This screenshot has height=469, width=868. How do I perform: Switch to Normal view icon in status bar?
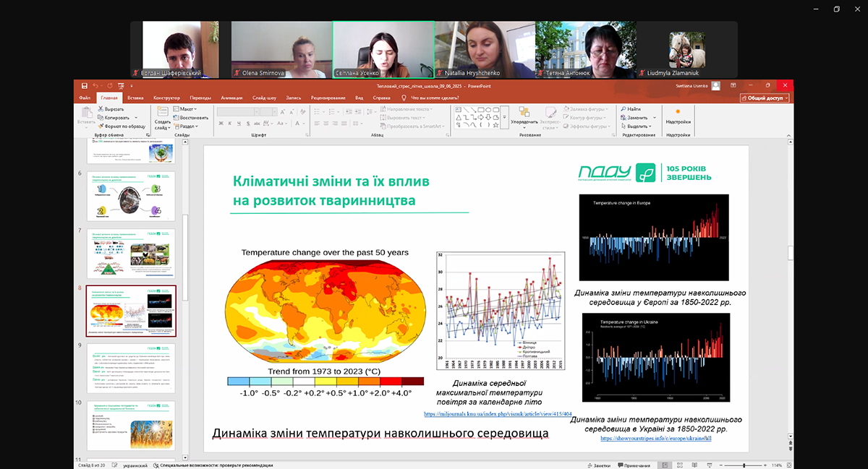click(665, 465)
